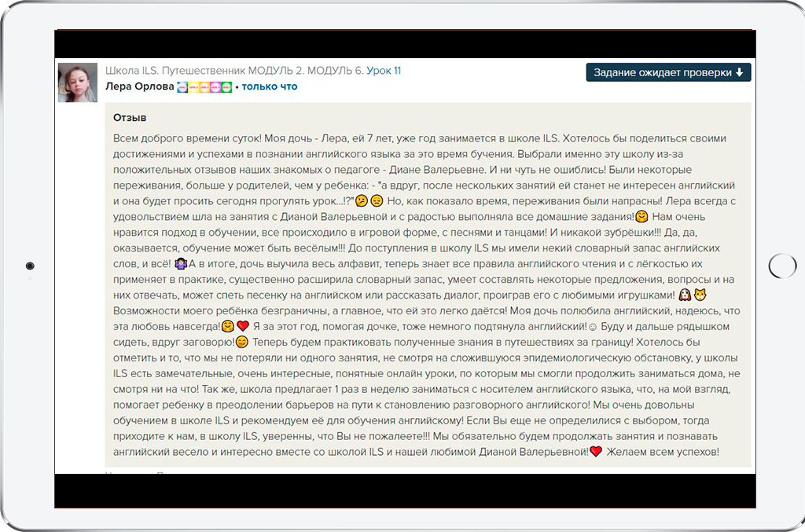Viewport: 805px width, 532px height.
Task: Click the last achievement badge beside Лера Орлова
Action: 226,87
